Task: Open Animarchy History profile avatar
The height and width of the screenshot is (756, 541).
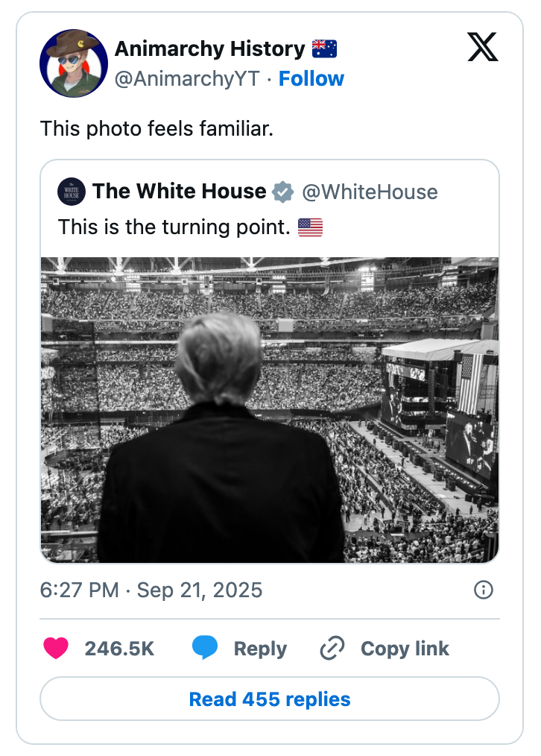Action: tap(74, 63)
